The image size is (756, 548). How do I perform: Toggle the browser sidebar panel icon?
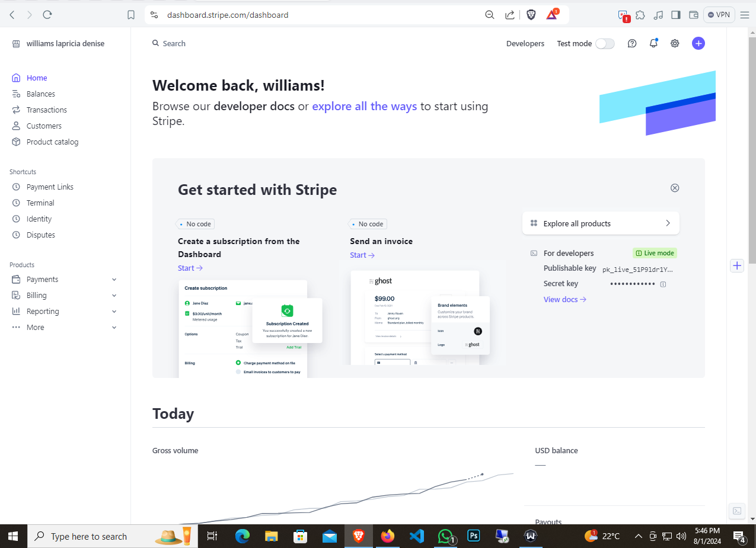[x=675, y=15]
